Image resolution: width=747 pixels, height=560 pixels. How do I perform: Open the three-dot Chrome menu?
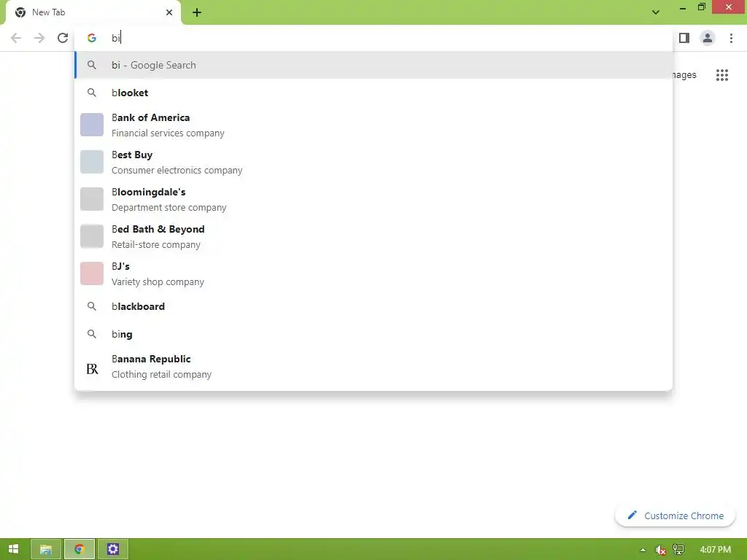point(731,38)
